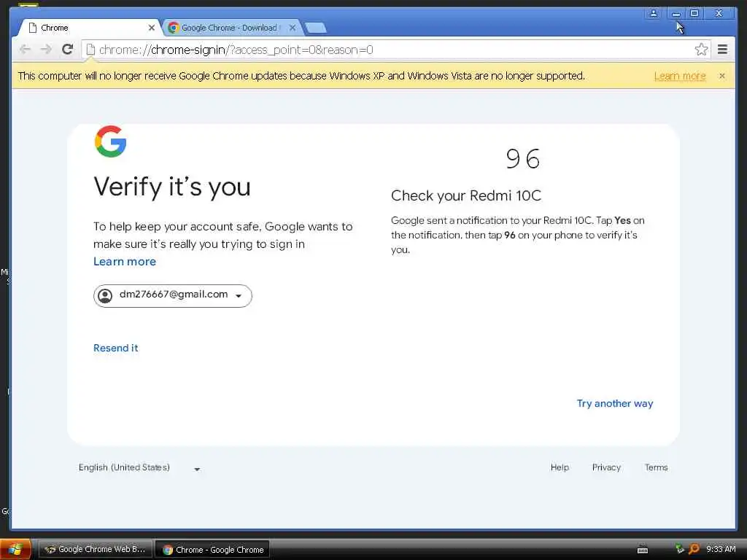This screenshot has width=747, height=560.
Task: Click the browser back arrow
Action: pyautogui.click(x=25, y=49)
